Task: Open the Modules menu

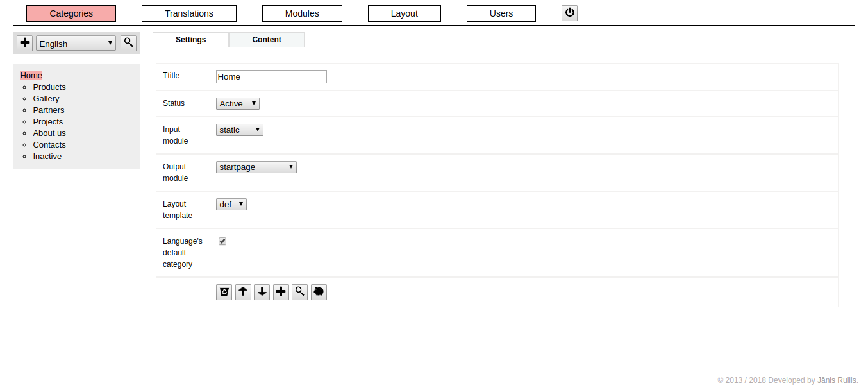Action: coord(302,13)
